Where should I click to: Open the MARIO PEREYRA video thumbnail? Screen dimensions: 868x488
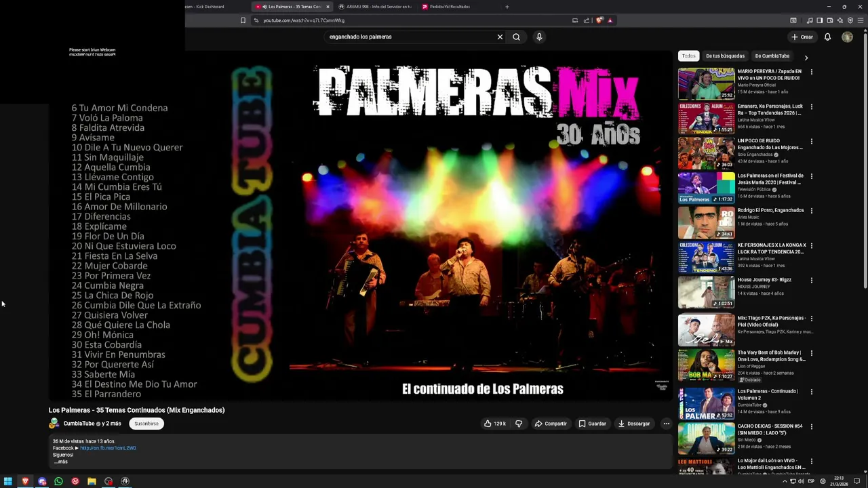click(706, 83)
